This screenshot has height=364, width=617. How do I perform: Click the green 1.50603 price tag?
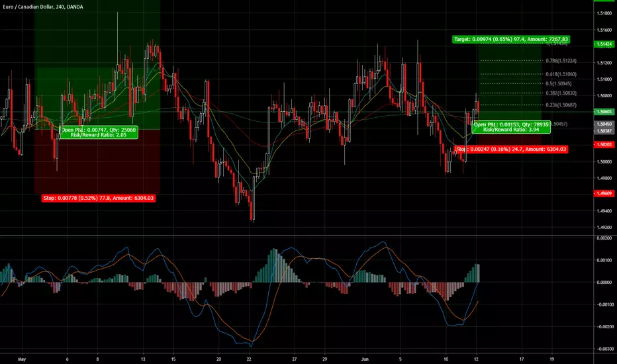604,112
